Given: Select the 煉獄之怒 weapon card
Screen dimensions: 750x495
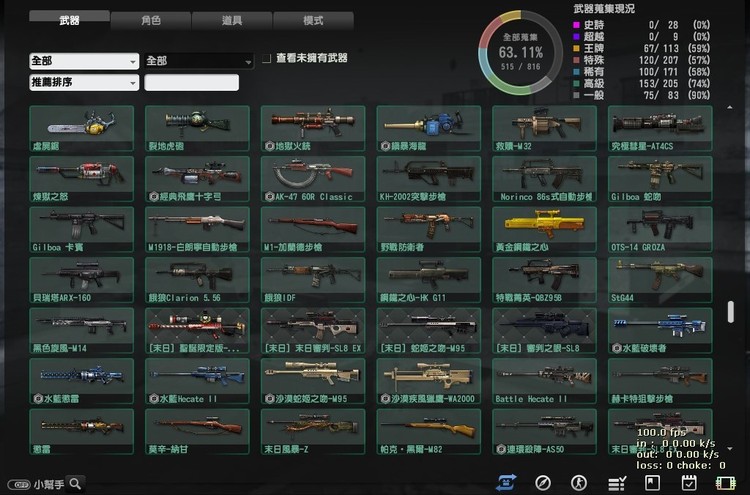Looking at the screenshot, I should coord(82,179).
